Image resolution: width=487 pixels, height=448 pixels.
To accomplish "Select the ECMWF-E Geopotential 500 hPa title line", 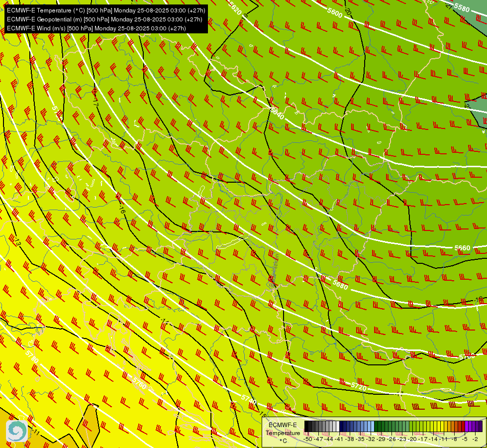I will (104, 19).
